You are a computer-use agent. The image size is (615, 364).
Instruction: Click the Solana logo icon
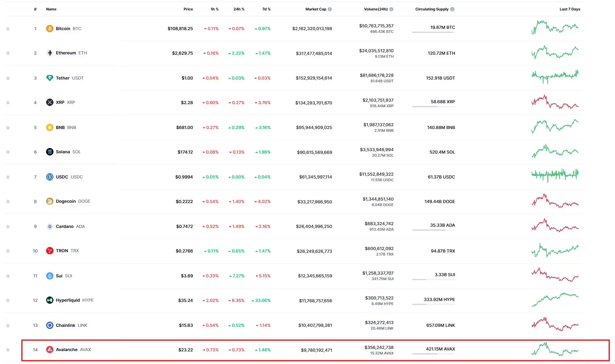(x=49, y=152)
